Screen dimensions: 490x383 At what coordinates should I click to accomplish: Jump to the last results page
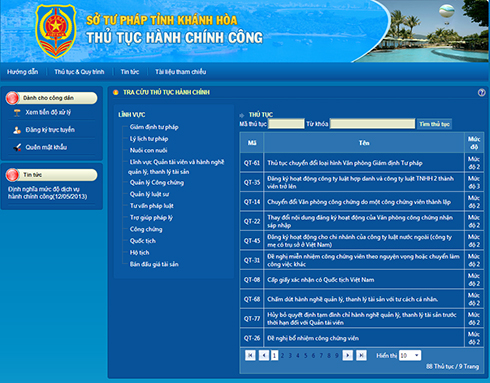pos(361,356)
